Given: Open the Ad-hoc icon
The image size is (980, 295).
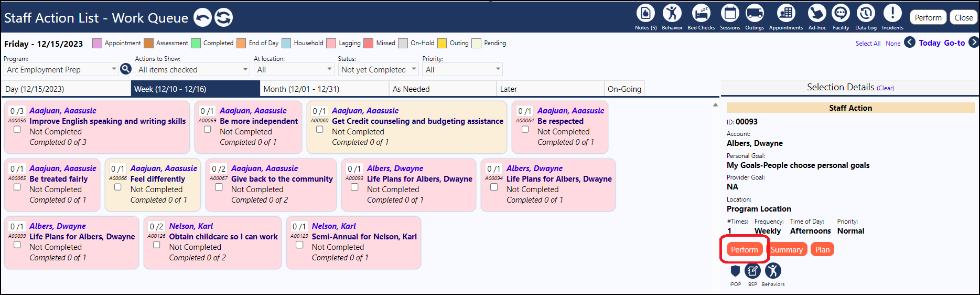Looking at the screenshot, I should click(x=817, y=13).
